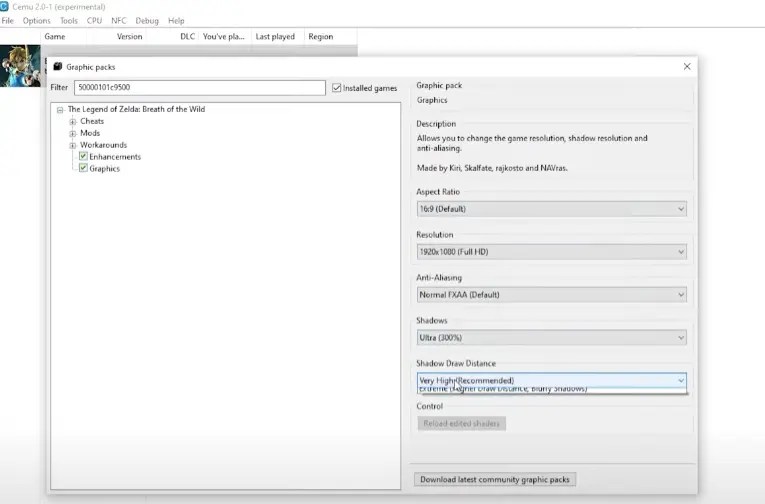Expand the Cheats tree node
The height and width of the screenshot is (504, 765).
(x=73, y=121)
